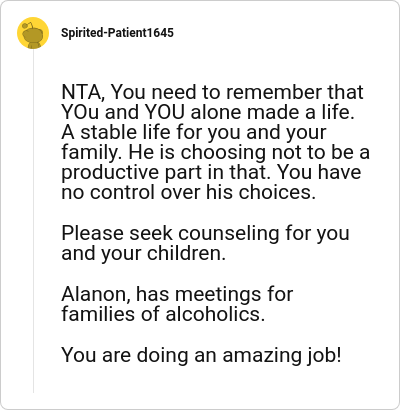Click the text "Please seek counseling for you"
Screen dimensions: 400x410
[205, 233]
